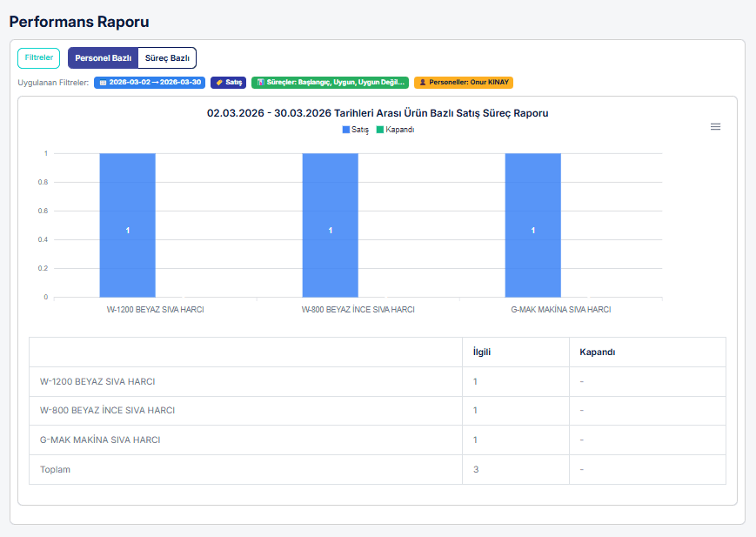Open the chart hamburger menu icon

pos(715,127)
